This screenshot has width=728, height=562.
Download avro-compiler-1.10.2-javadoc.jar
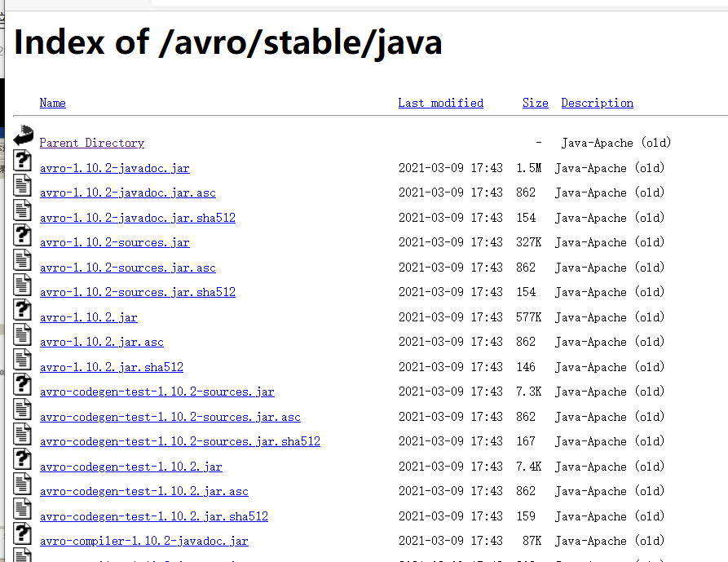pyautogui.click(x=144, y=541)
